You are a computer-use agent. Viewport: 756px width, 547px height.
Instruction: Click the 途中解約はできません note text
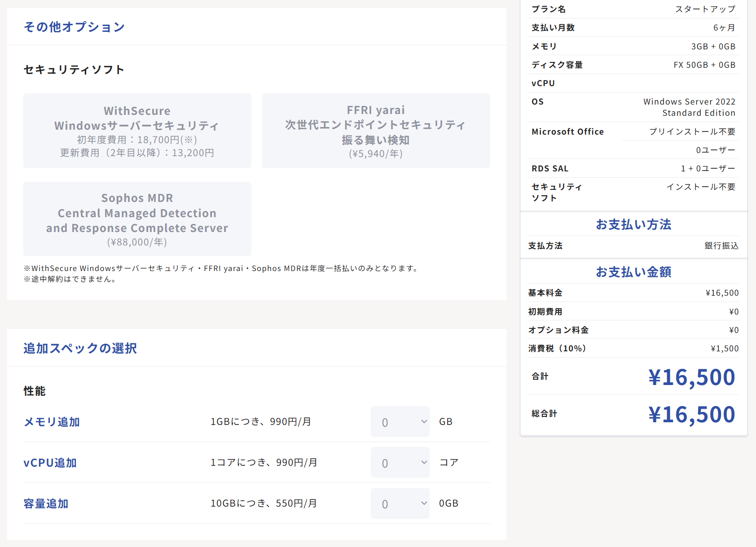click(70, 279)
